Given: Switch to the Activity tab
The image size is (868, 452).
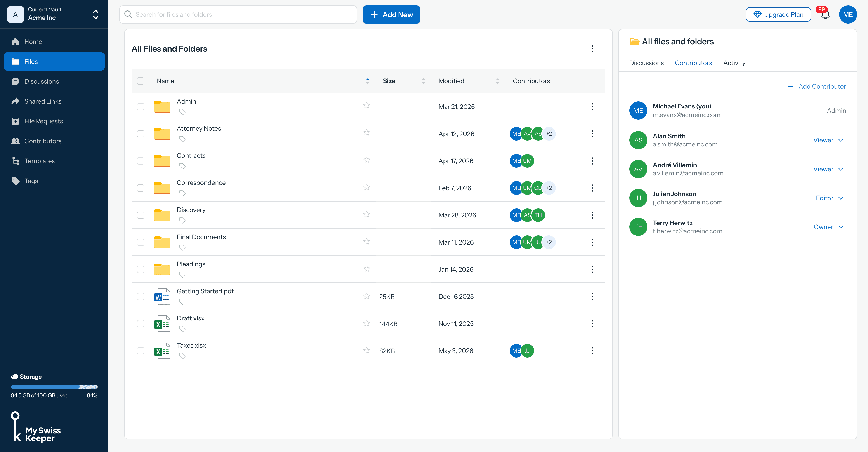Looking at the screenshot, I should 734,63.
